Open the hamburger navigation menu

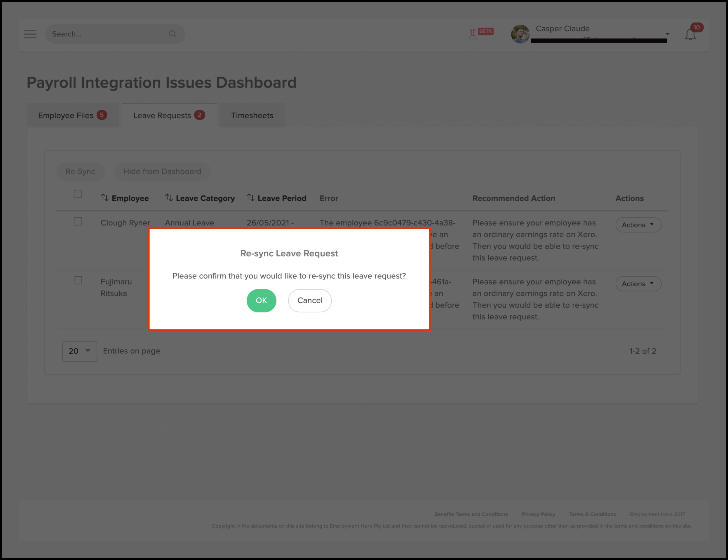tap(30, 34)
